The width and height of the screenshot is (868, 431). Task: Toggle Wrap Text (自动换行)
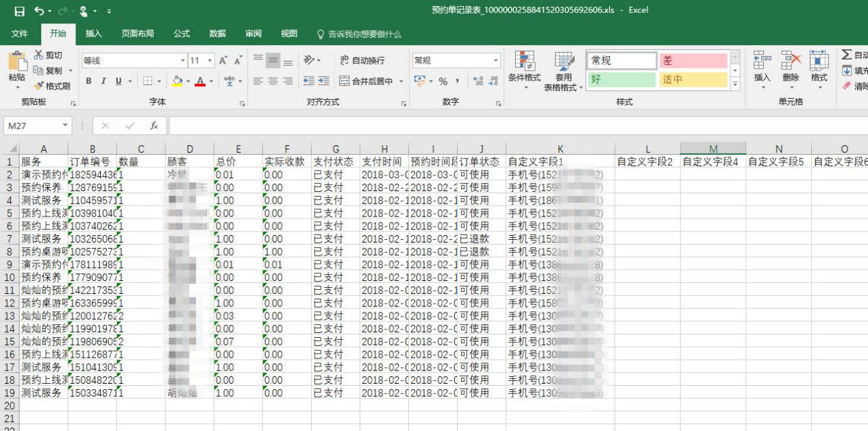[x=362, y=60]
